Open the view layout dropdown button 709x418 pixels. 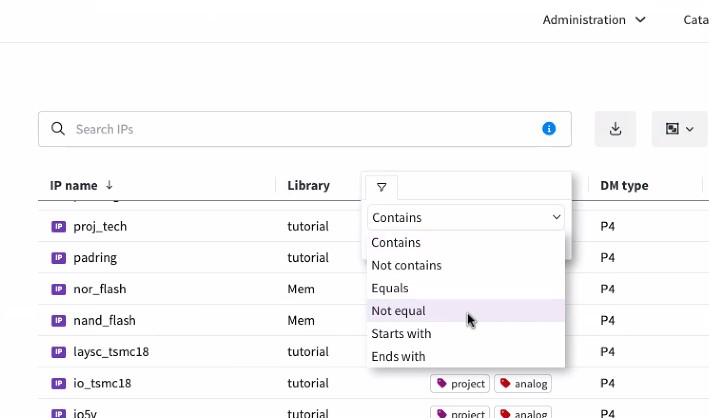[679, 129]
